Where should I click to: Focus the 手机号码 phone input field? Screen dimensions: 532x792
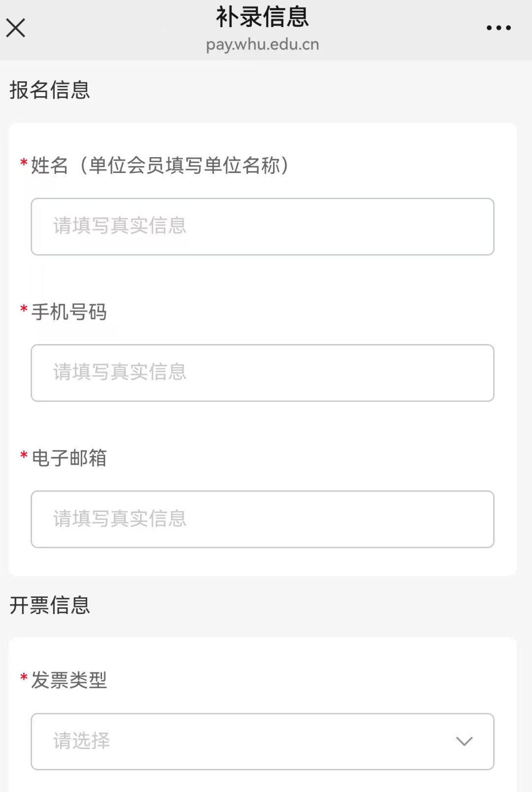click(x=262, y=373)
